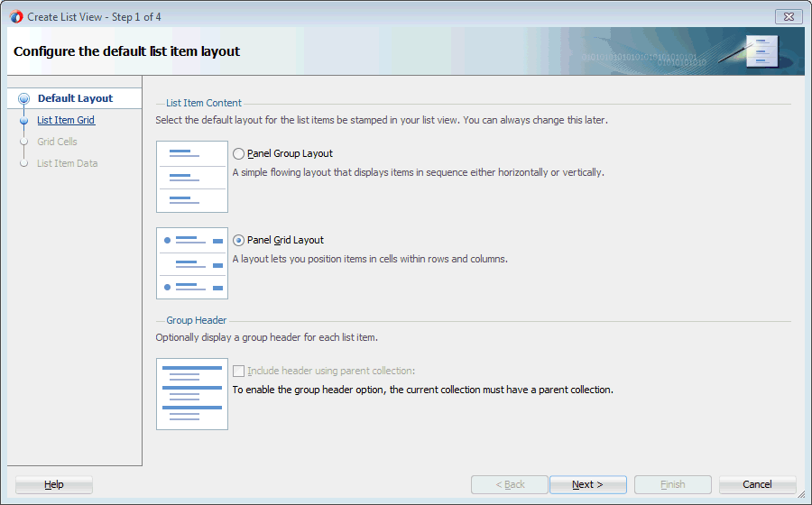Click 'A simple flowing layout' description text
The image size is (812, 505).
click(x=419, y=172)
